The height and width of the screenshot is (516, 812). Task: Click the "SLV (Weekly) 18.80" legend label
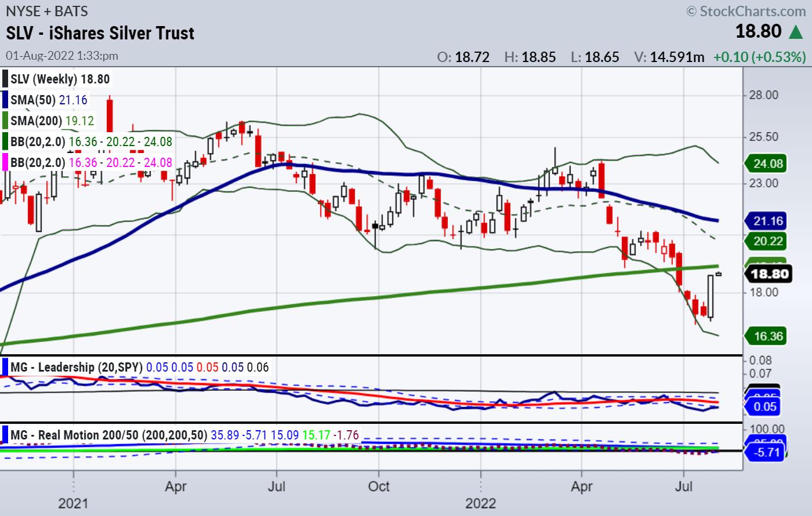click(x=60, y=79)
